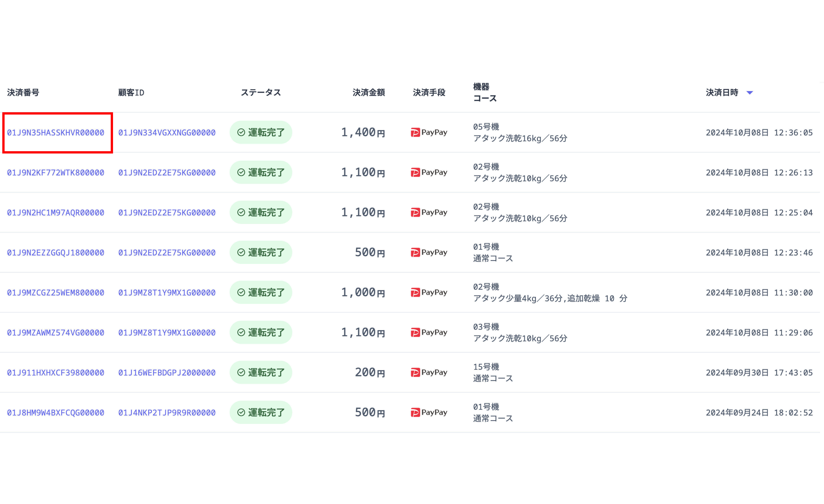The height and width of the screenshot is (504, 824).
Task: Open customer ID 01J9N334VGXXNGG00000
Action: (x=166, y=133)
